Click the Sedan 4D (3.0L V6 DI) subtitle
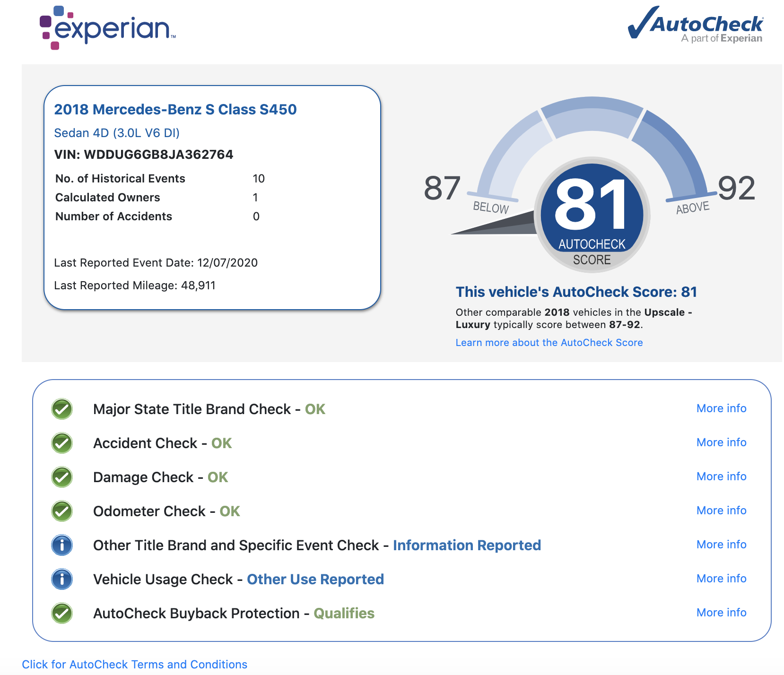This screenshot has width=784, height=675. tap(117, 133)
